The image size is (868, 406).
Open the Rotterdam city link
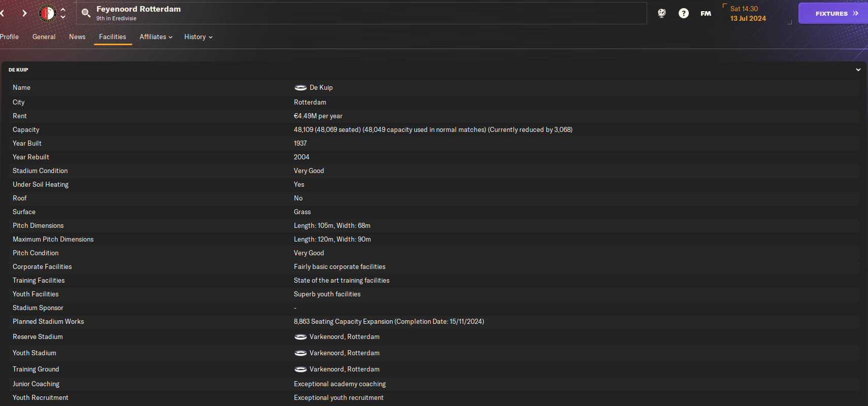(310, 103)
